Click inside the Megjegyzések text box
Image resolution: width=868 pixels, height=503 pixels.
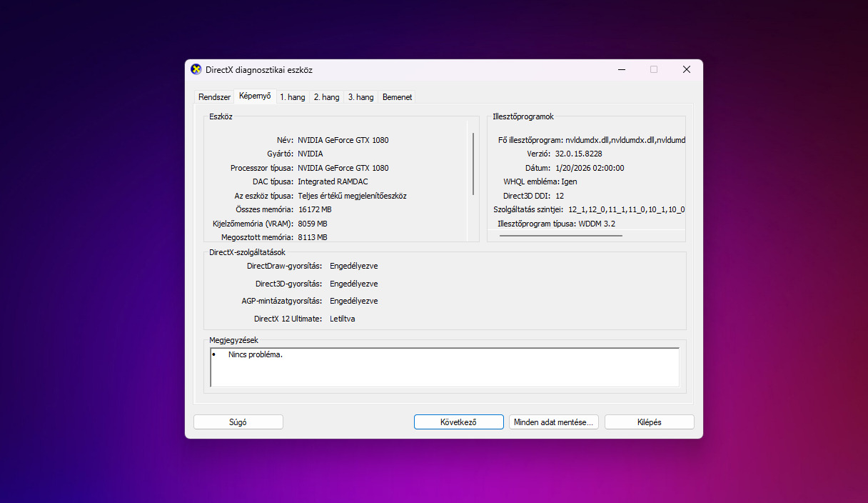(445, 367)
